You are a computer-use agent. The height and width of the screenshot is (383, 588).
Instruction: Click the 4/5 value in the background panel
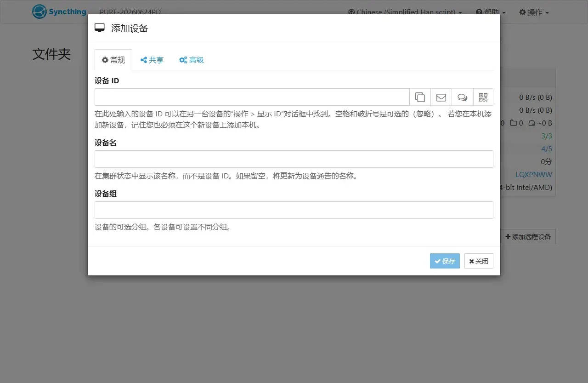(547, 149)
